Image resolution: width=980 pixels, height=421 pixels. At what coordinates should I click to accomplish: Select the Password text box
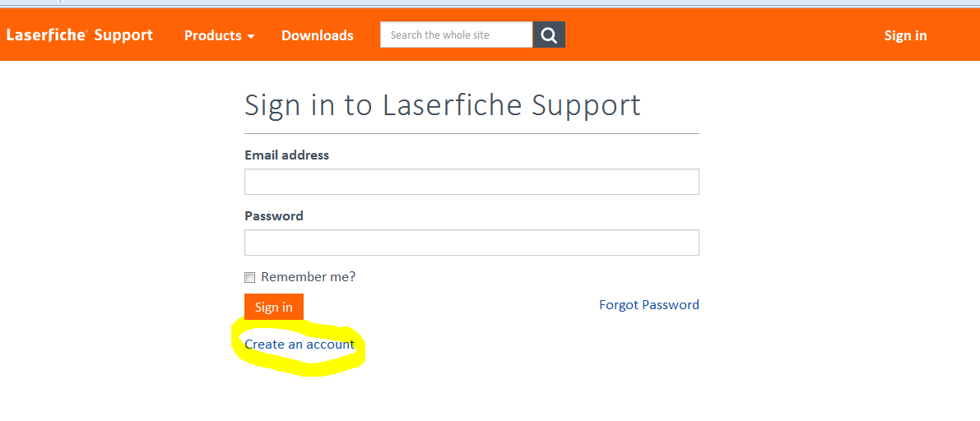(x=471, y=243)
